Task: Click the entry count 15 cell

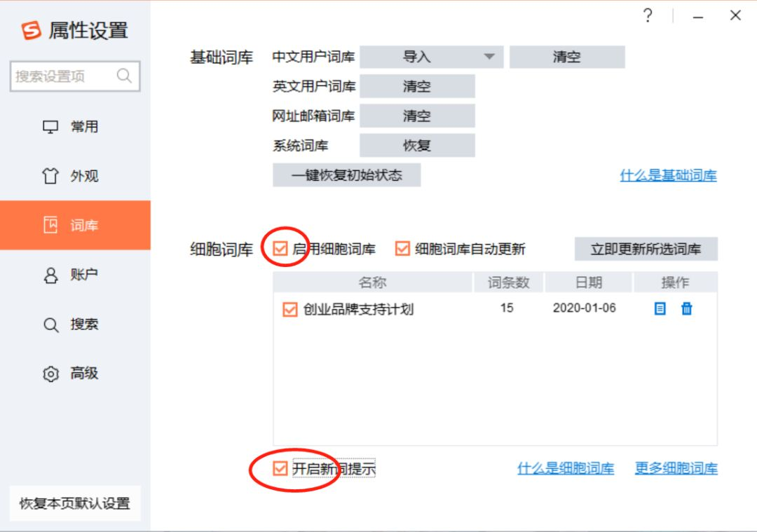Action: 507,308
